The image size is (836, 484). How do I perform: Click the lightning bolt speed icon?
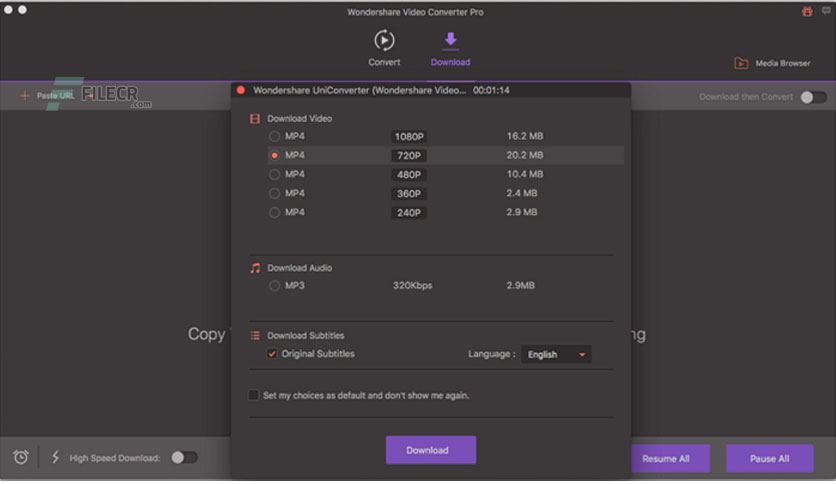pos(55,457)
